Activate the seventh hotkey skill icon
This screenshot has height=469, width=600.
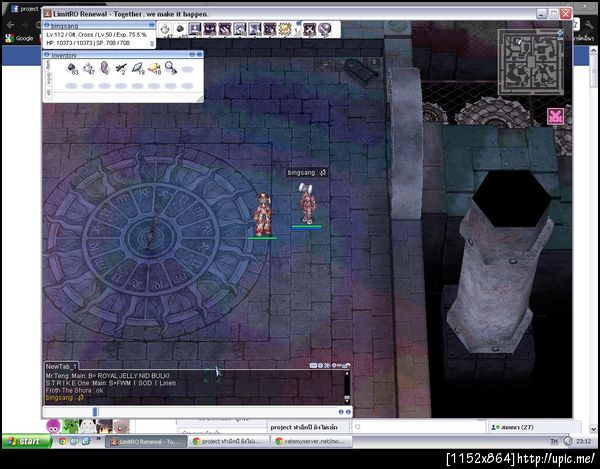coord(255,29)
